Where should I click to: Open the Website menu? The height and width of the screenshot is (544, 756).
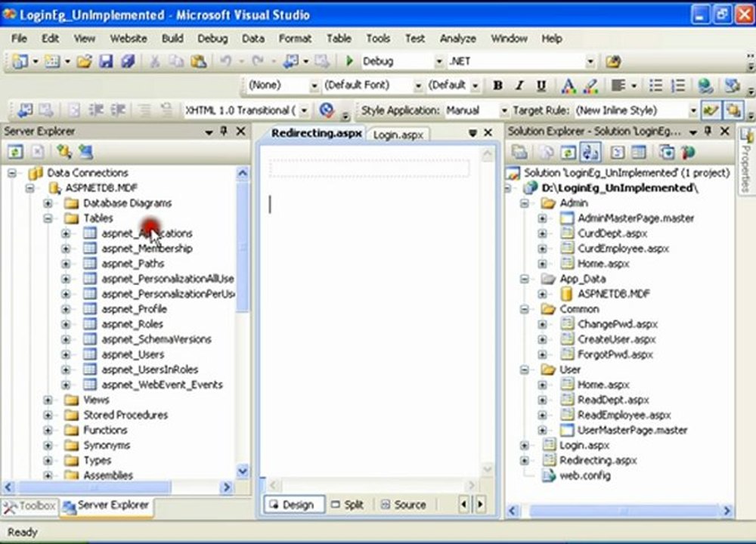129,39
